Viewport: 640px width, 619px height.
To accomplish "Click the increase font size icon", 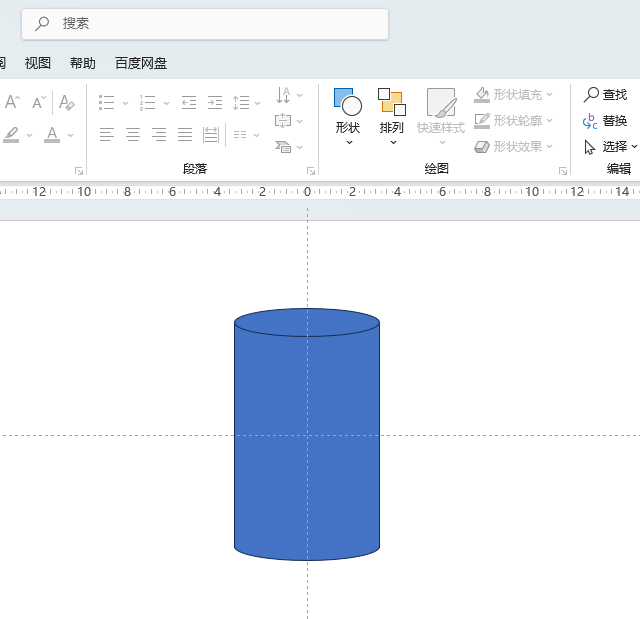I will pos(12,102).
